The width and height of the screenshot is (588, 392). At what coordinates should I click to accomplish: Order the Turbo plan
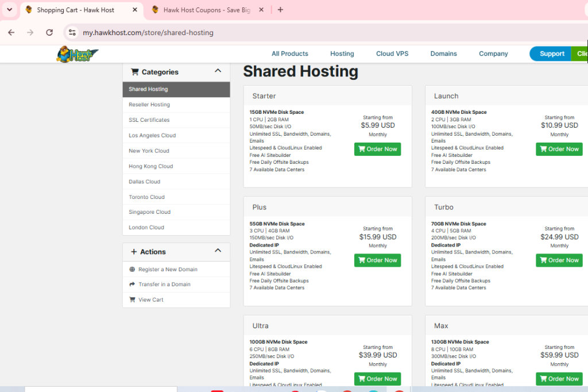click(559, 260)
